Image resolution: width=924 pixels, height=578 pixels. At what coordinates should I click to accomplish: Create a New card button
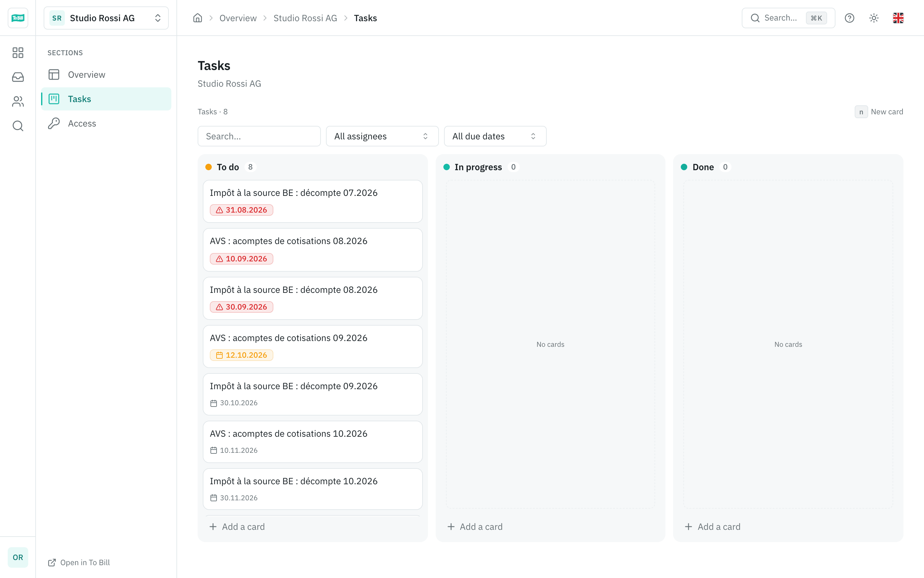click(878, 112)
